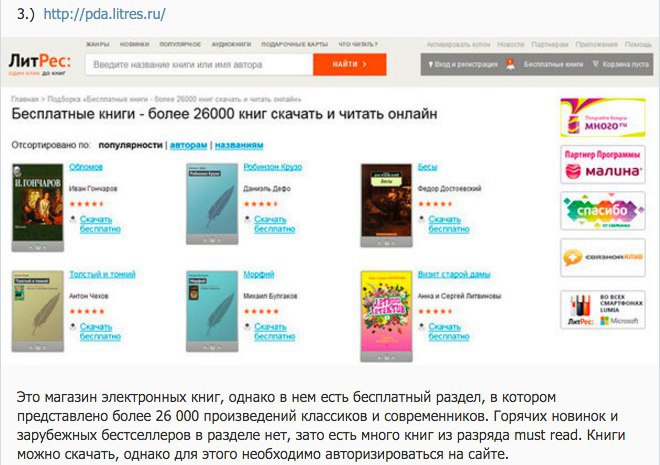
Task: Open Подарочные карты menu item
Action: pyautogui.click(x=294, y=44)
